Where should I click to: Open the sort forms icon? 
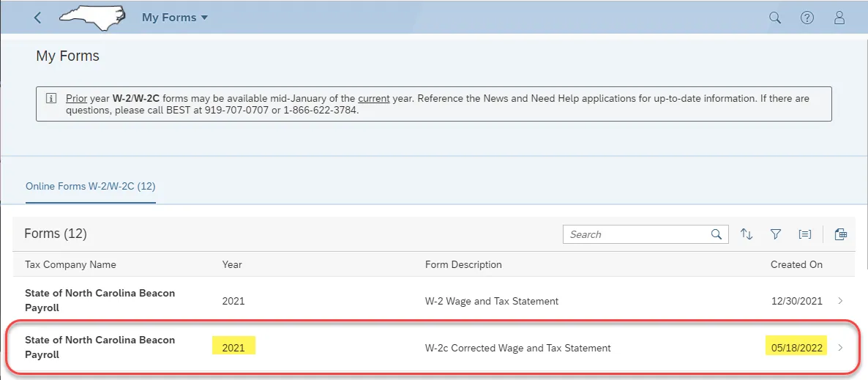(747, 234)
